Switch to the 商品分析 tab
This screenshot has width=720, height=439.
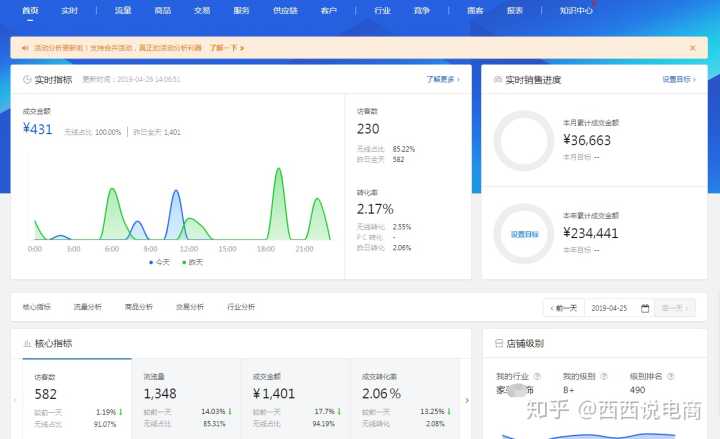(139, 307)
